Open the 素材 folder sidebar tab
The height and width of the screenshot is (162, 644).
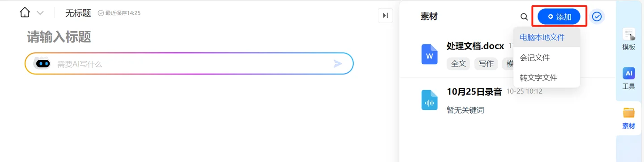[629, 118]
